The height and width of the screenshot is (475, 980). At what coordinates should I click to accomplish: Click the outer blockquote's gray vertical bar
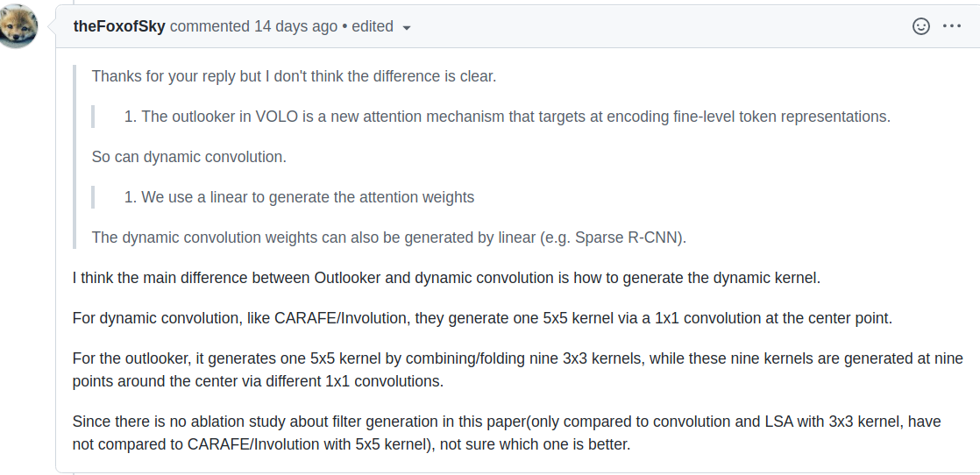click(75, 157)
